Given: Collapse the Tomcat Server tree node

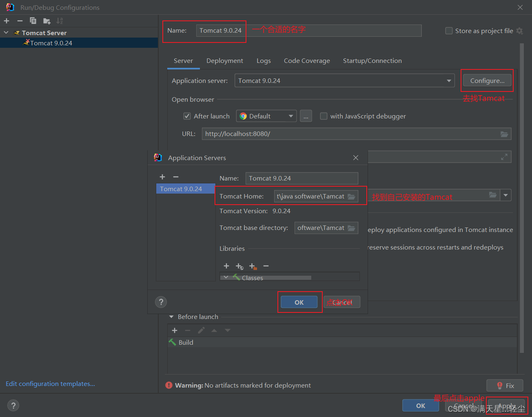Looking at the screenshot, I should point(6,33).
